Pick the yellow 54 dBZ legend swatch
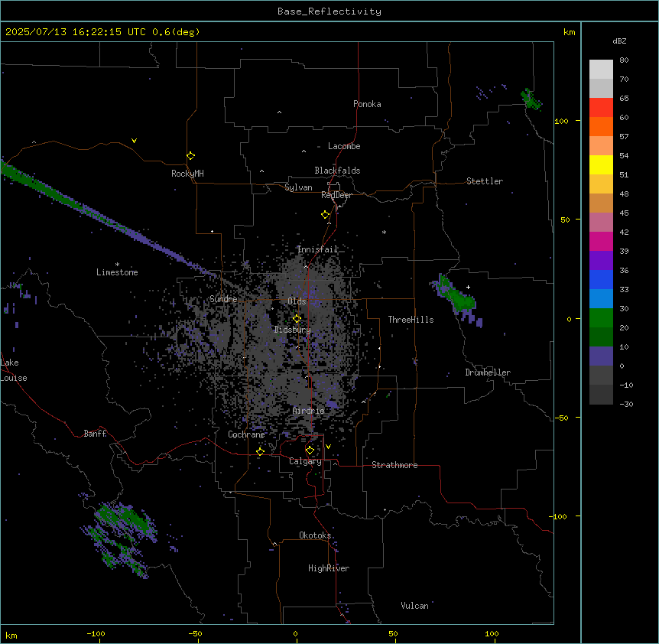Viewport: 659px width, 644px height. click(601, 164)
